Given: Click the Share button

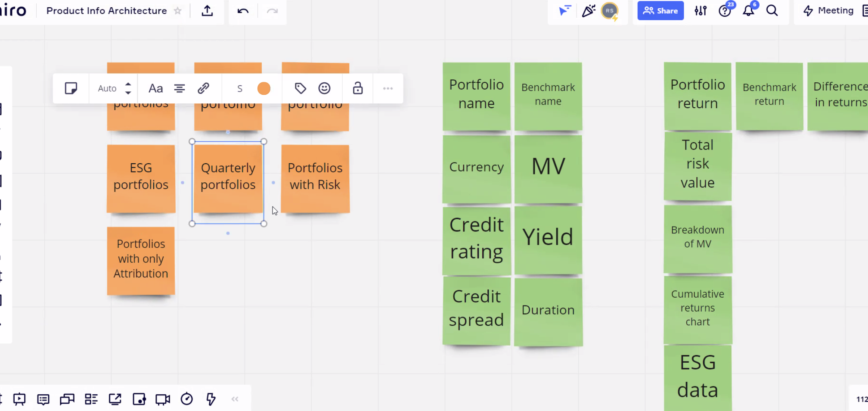Looking at the screenshot, I should pyautogui.click(x=660, y=11).
